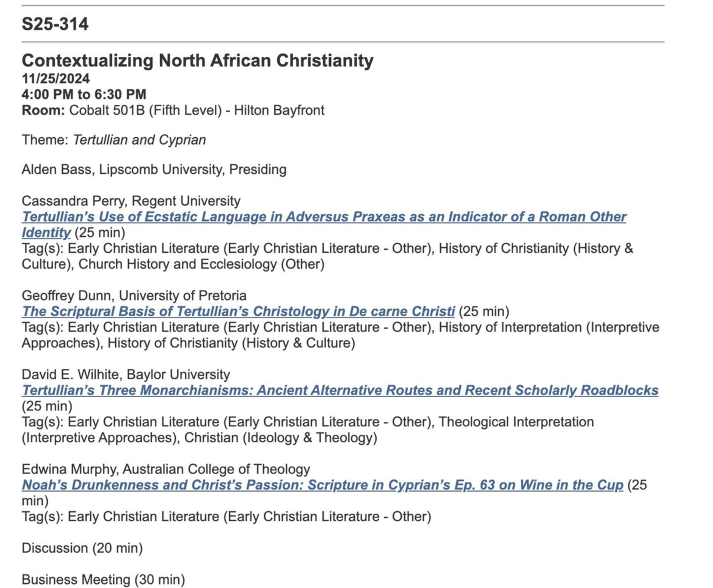
Task: Click speaker Geoffrey Dunn, University of Pretoria
Action: point(134,296)
